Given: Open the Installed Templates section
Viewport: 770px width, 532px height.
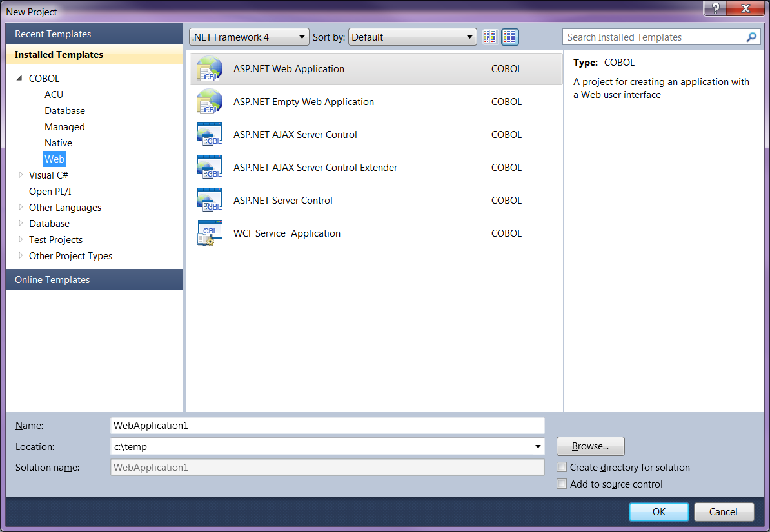Looking at the screenshot, I should pyautogui.click(x=95, y=55).
